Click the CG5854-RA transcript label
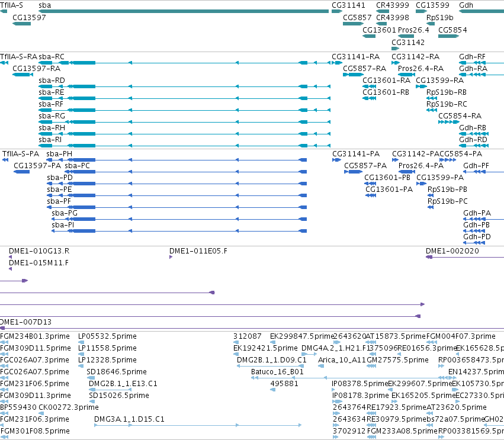504x440 pixels. [460, 116]
